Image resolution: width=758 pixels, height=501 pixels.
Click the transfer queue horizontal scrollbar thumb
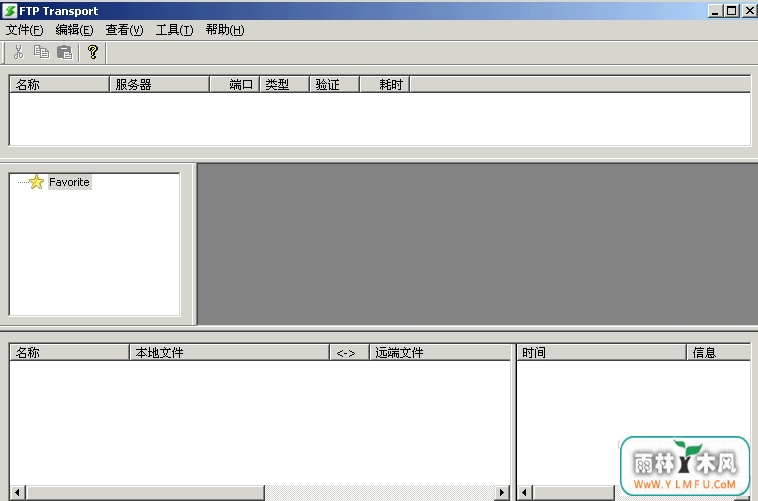tap(145, 493)
